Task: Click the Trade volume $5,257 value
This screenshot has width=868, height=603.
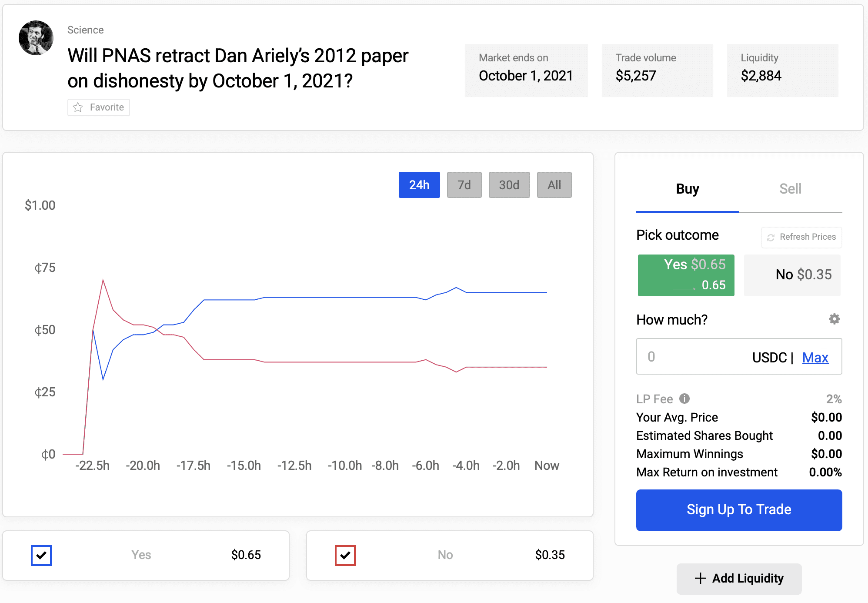Action: (x=636, y=76)
